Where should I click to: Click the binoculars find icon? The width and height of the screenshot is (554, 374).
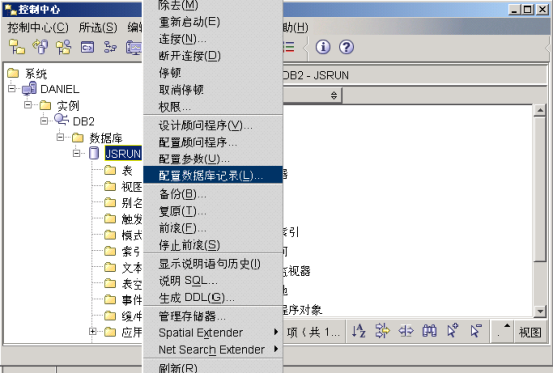(429, 331)
